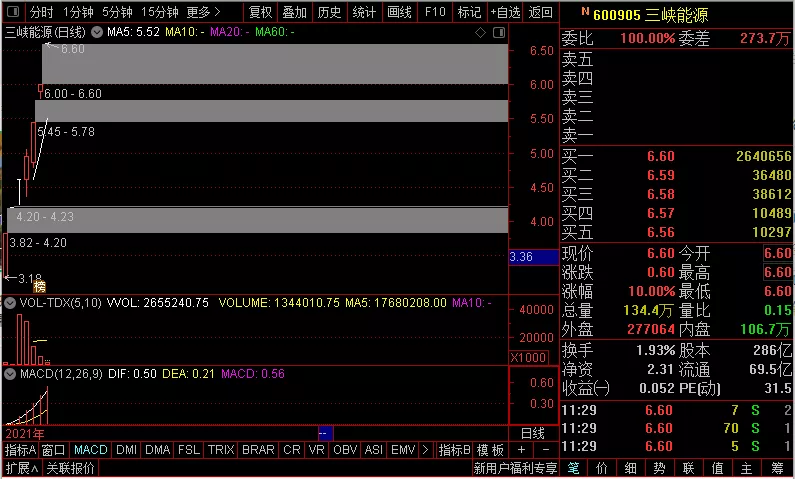Click the 买一 price 6.60
The width and height of the screenshot is (795, 479).
(661, 156)
